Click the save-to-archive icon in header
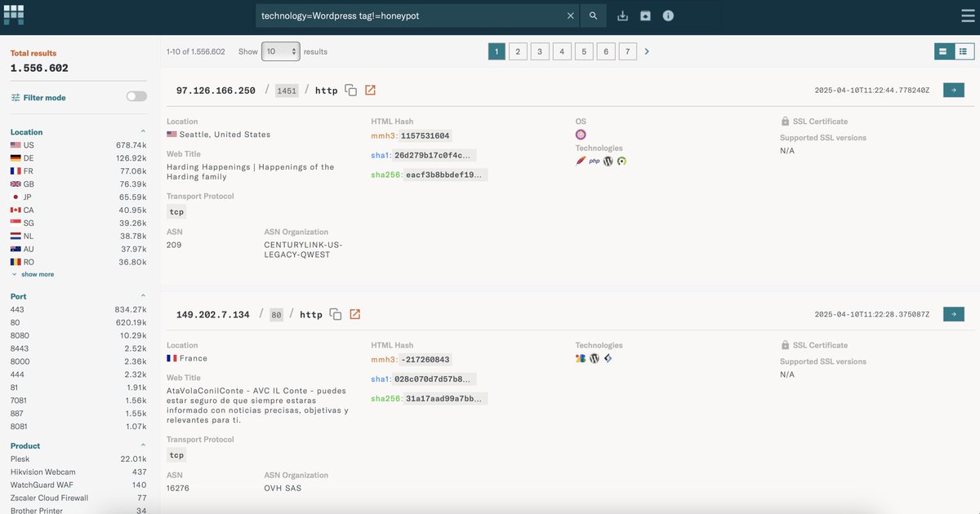The width and height of the screenshot is (980, 514). point(645,16)
